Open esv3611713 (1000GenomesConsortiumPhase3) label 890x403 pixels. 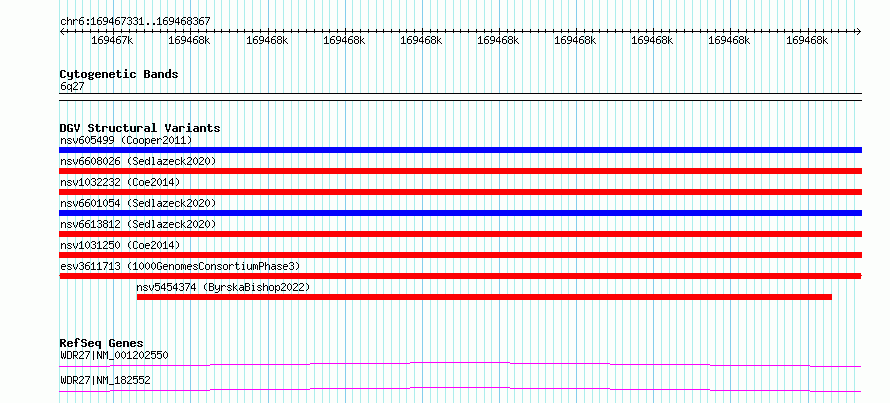180,266
